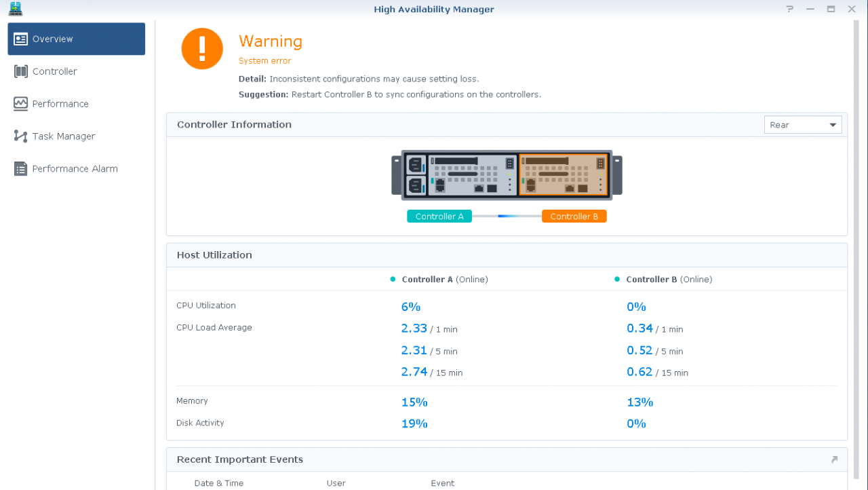The image size is (868, 490).
Task: Click the Performance Alarm icon
Action: (x=20, y=169)
